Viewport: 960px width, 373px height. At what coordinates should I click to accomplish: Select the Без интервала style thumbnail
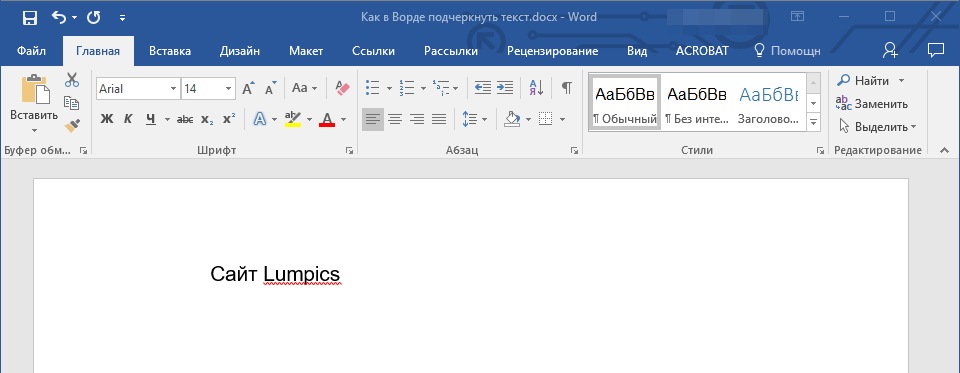click(697, 102)
